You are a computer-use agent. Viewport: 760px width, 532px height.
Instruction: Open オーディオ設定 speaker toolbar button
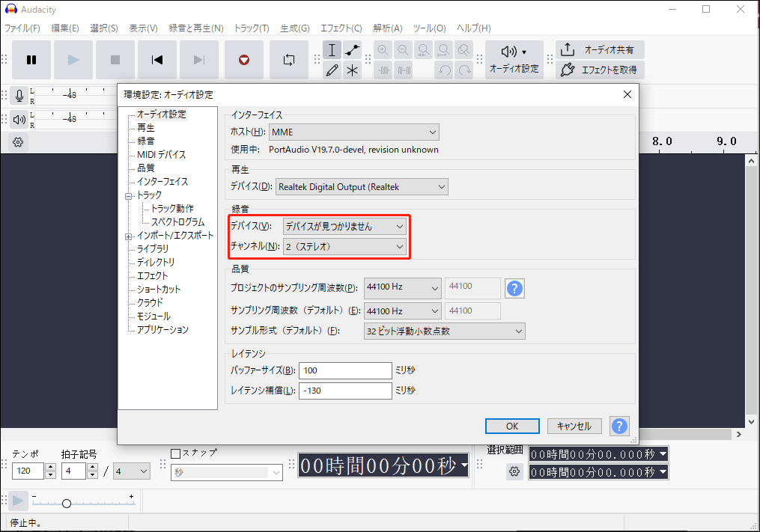tap(514, 60)
